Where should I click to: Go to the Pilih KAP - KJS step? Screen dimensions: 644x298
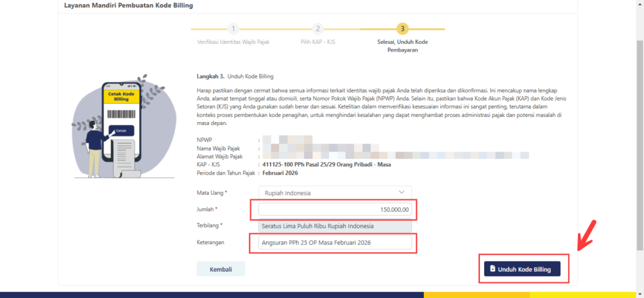tap(318, 42)
